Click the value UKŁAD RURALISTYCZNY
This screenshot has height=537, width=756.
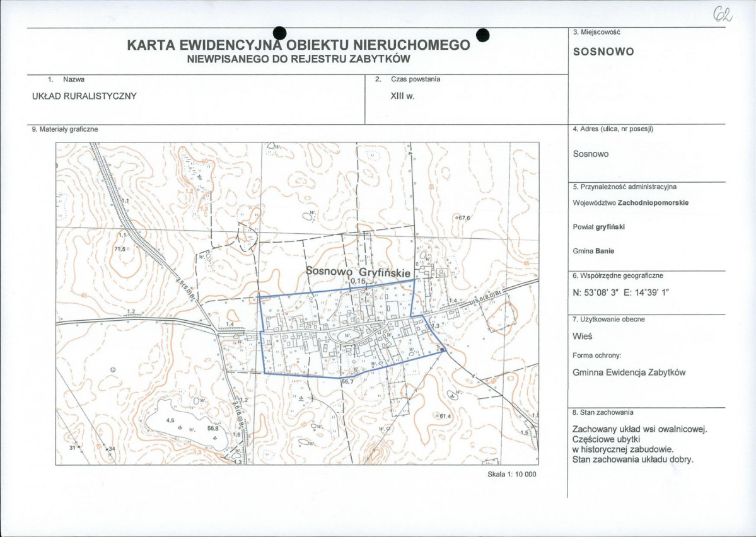coord(84,96)
